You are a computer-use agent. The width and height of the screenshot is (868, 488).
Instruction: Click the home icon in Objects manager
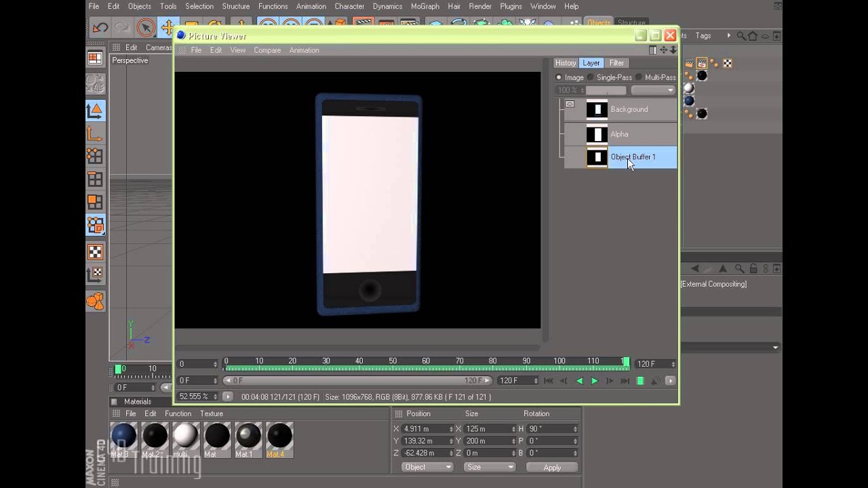pos(753,36)
